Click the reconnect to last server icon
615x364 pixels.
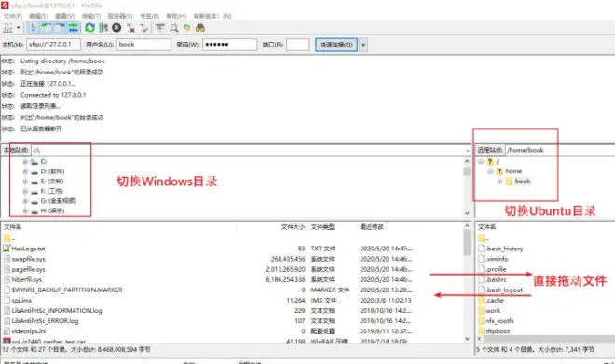tap(143, 28)
